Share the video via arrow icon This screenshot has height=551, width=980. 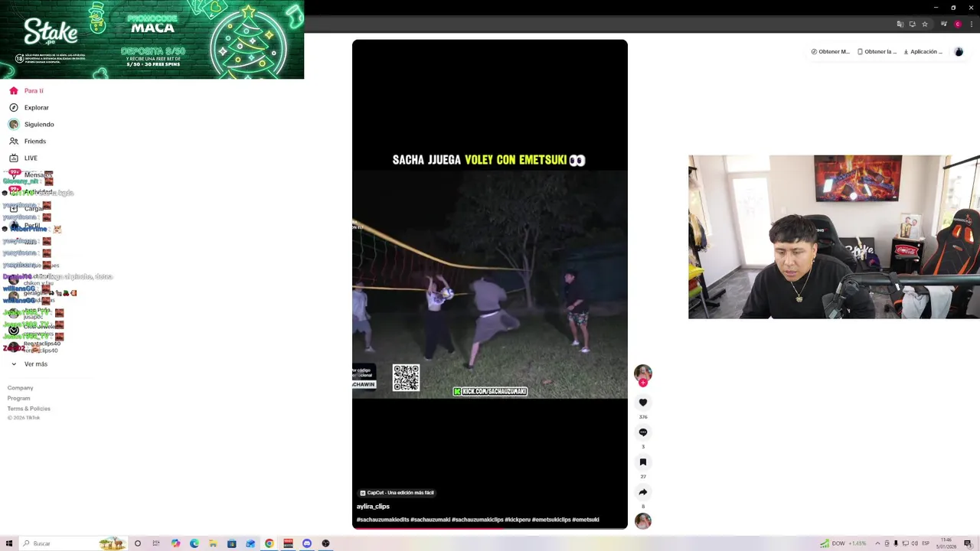643,492
